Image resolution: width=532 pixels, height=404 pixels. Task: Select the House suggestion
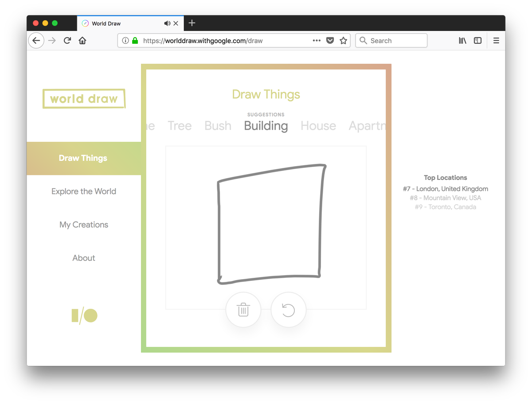click(318, 126)
